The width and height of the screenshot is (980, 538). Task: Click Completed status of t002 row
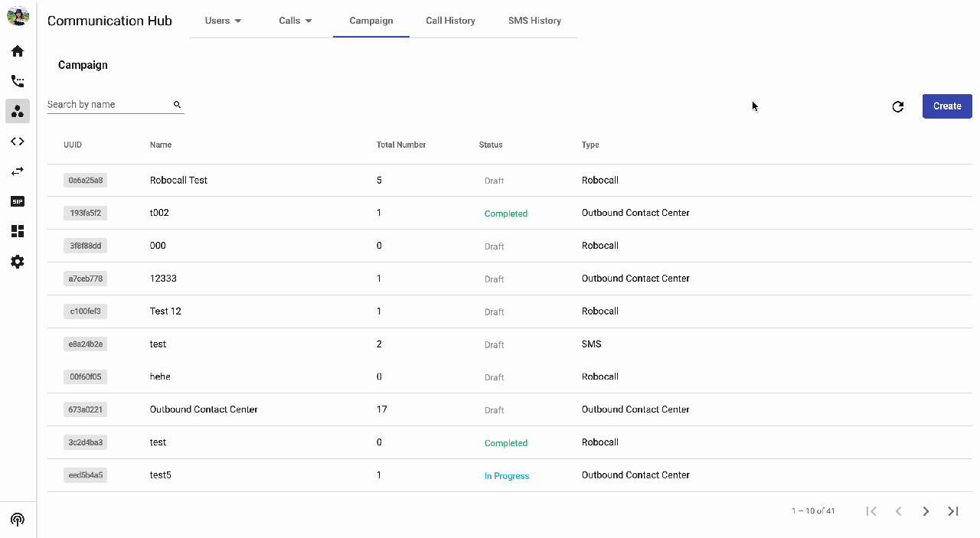point(506,214)
